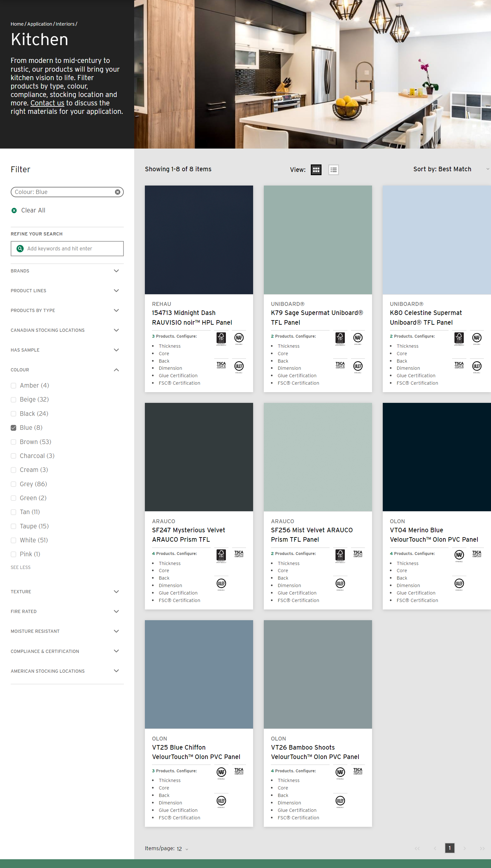Click NAF icon on K80 Celestine card
This screenshot has width=491, height=868.
[x=476, y=339]
